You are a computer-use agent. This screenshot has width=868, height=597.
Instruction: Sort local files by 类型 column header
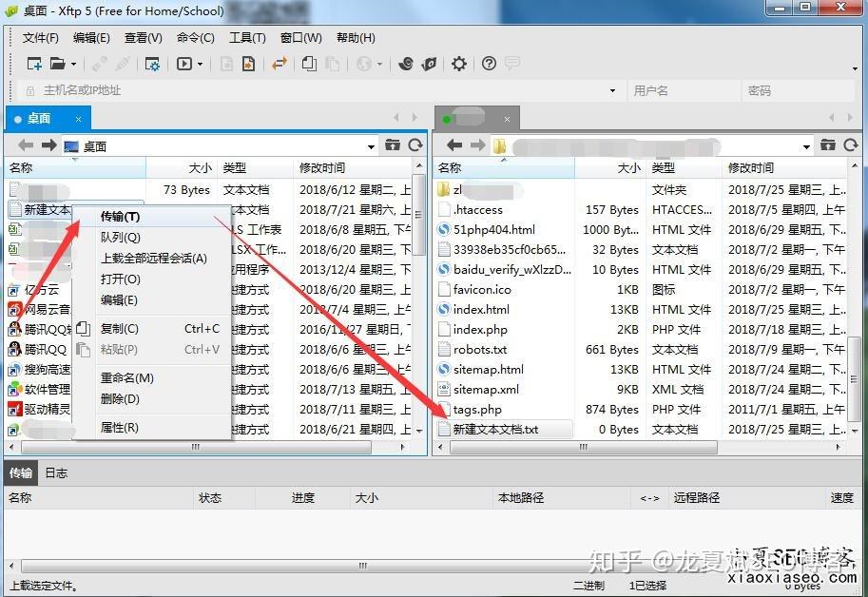pyautogui.click(x=256, y=167)
